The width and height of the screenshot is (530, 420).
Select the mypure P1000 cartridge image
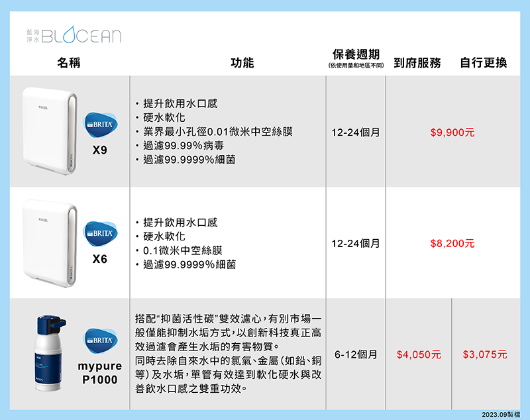click(50, 354)
